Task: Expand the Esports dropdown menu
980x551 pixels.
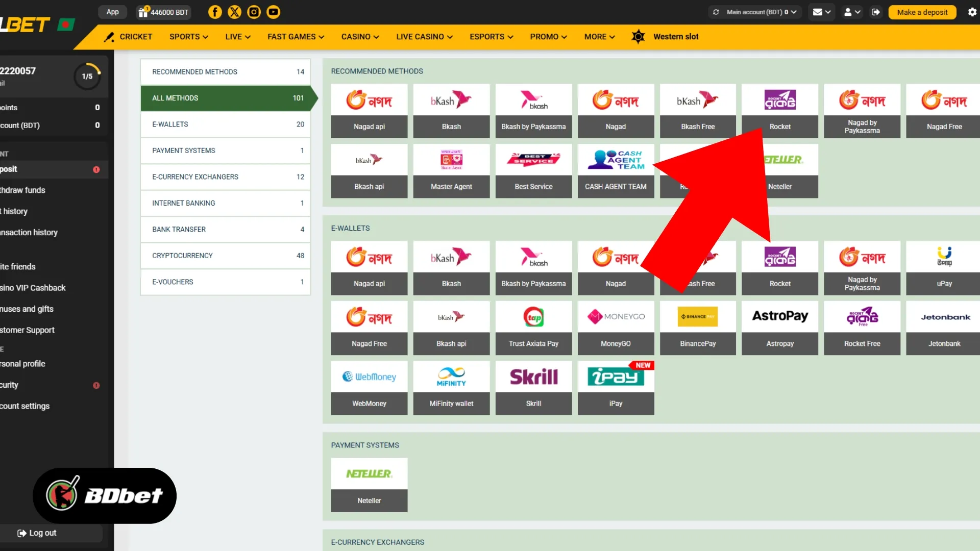Action: (x=492, y=37)
